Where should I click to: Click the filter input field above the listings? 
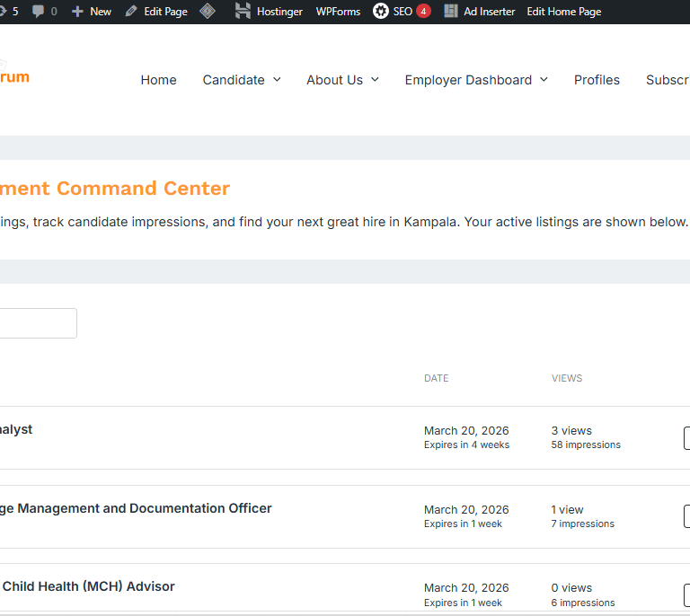pos(39,323)
